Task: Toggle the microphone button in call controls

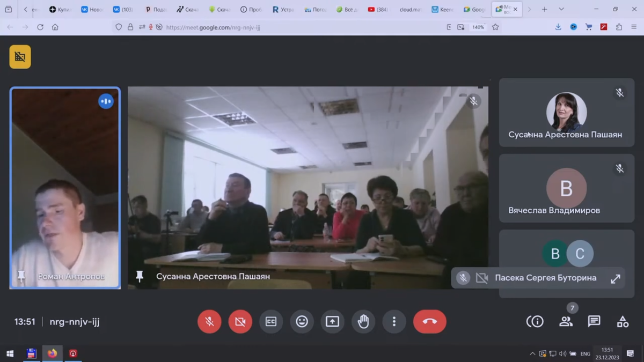Action: [x=209, y=322]
